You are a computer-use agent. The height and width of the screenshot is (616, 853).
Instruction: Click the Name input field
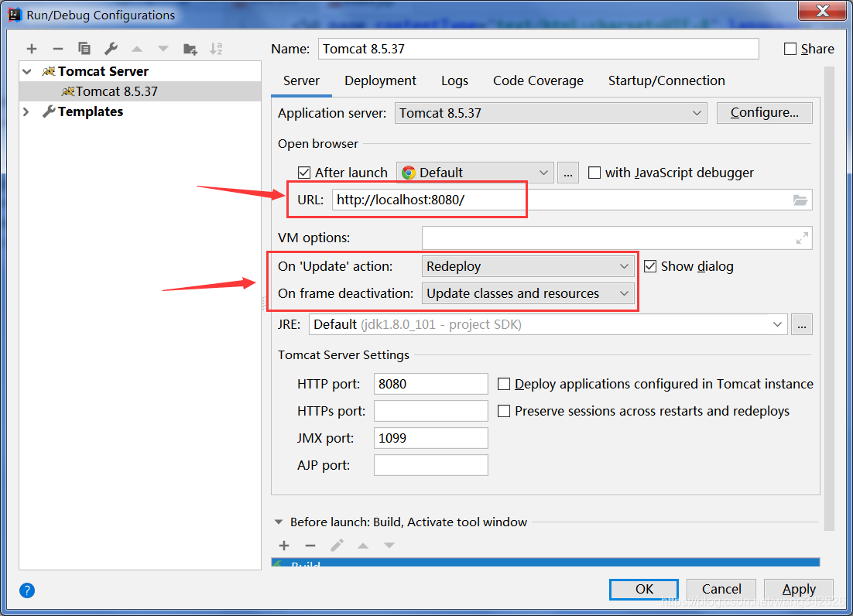pyautogui.click(x=539, y=49)
